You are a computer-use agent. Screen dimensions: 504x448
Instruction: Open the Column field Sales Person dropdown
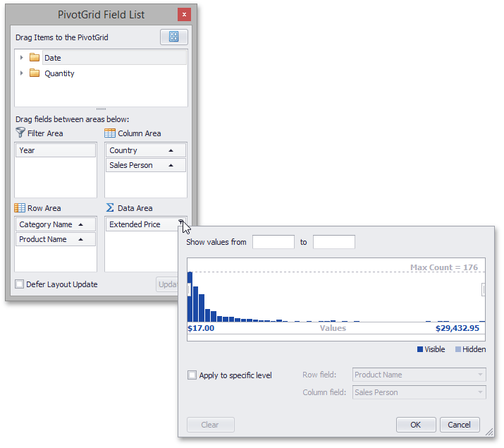point(480,392)
